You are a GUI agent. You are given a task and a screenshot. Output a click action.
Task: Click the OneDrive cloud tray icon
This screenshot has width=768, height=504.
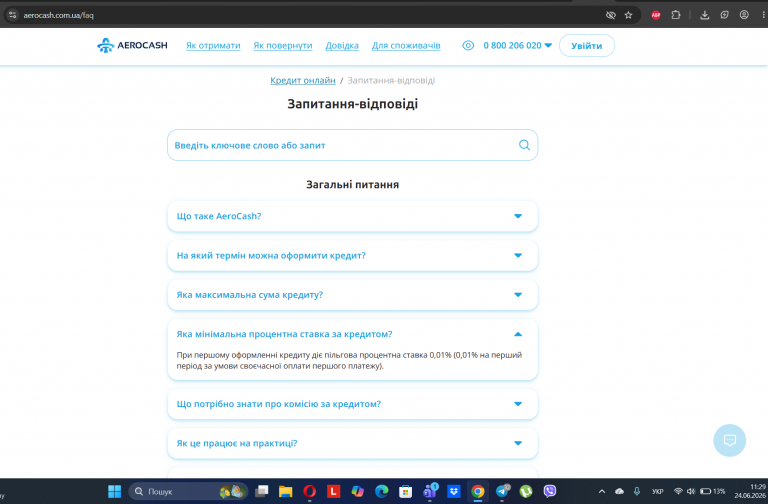pyautogui.click(x=619, y=491)
